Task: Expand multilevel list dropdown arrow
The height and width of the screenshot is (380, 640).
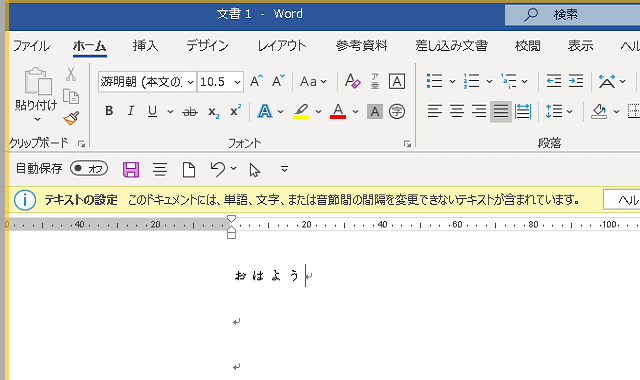Action: pos(524,81)
